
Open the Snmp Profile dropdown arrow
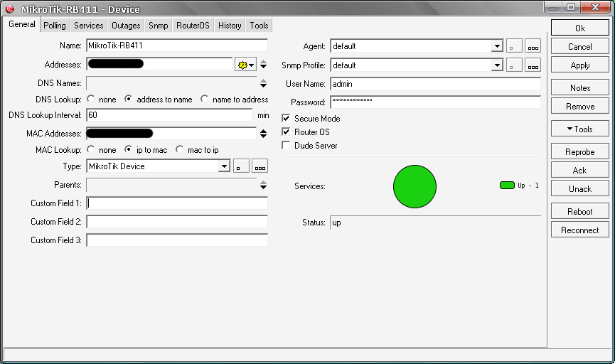pyautogui.click(x=497, y=65)
